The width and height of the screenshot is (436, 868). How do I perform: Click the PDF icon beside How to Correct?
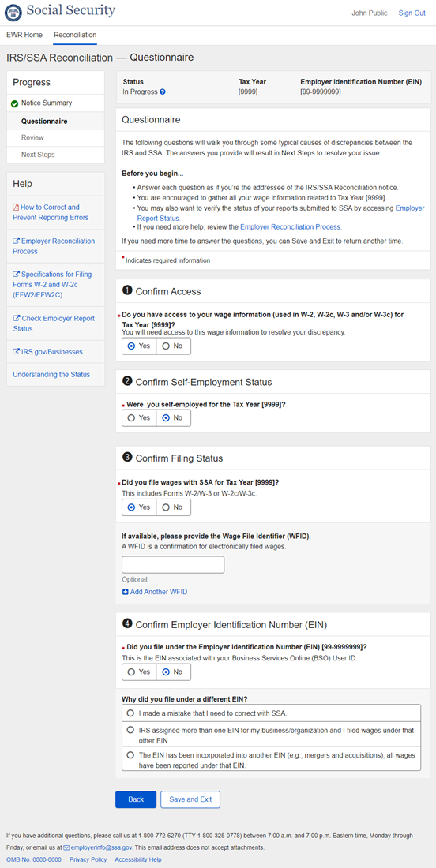coord(16,208)
